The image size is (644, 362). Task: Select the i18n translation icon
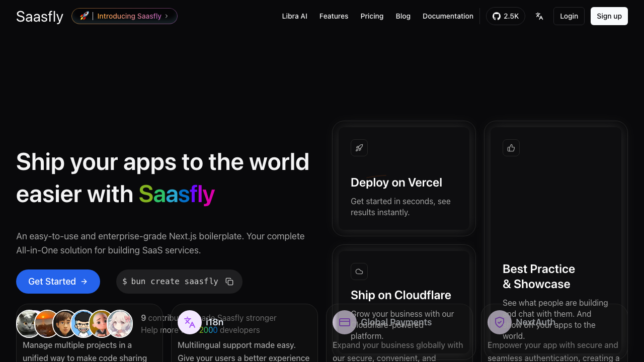tap(189, 322)
